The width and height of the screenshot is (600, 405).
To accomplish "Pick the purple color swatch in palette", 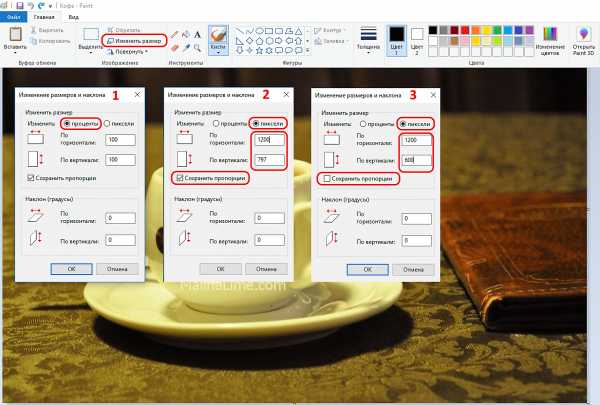I will coord(529,30).
